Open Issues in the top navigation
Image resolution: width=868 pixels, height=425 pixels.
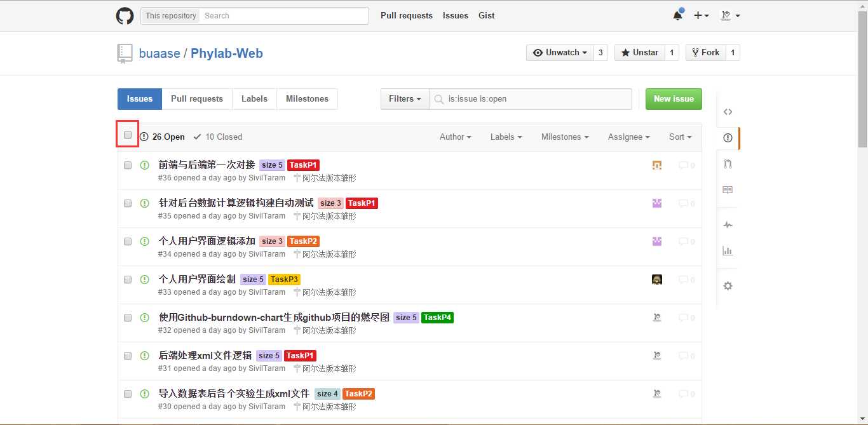click(456, 16)
